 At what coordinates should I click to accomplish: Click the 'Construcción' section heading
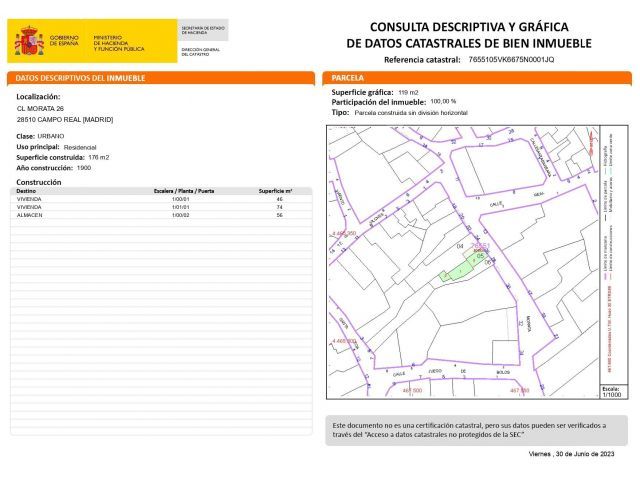pyautogui.click(x=39, y=182)
